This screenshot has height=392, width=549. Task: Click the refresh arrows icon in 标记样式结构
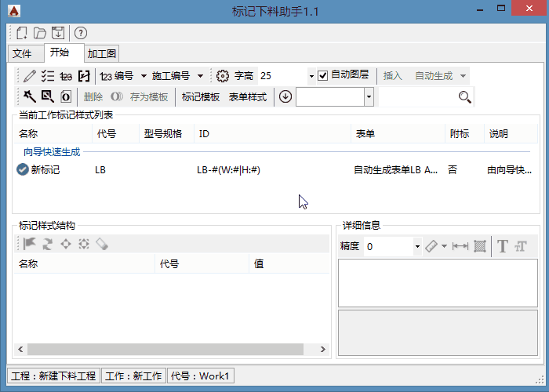click(x=48, y=244)
